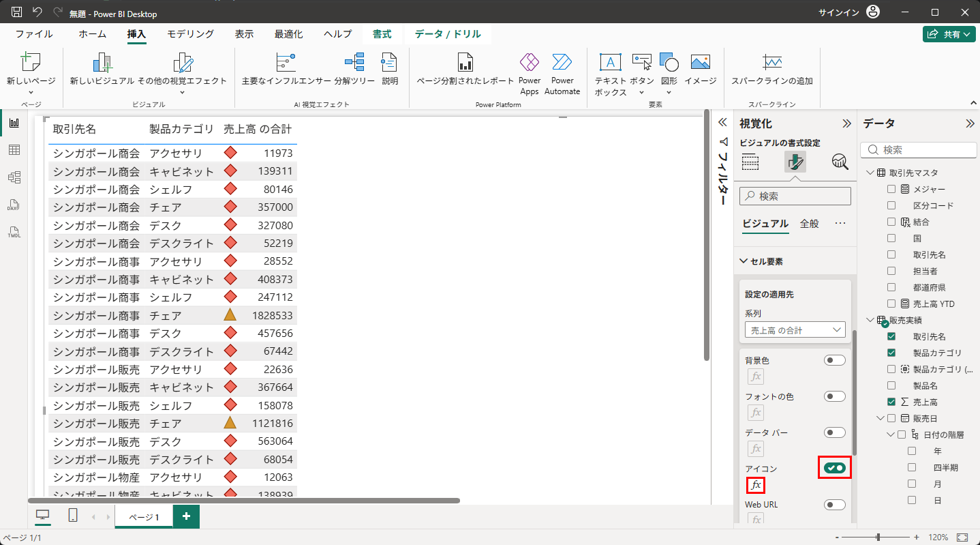Collapse the 販売日 field node
The height and width of the screenshot is (545, 980).
881,418
